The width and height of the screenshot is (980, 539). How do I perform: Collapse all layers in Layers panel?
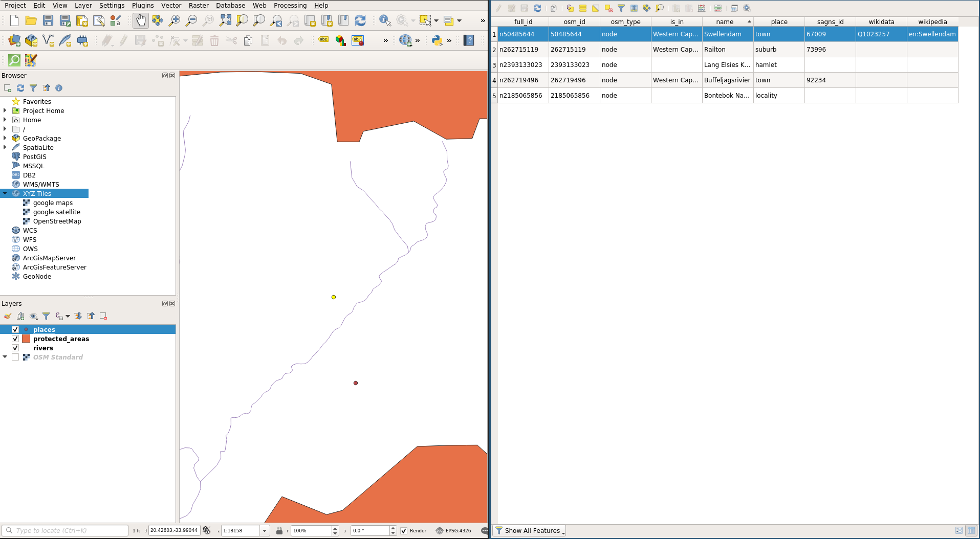click(91, 316)
